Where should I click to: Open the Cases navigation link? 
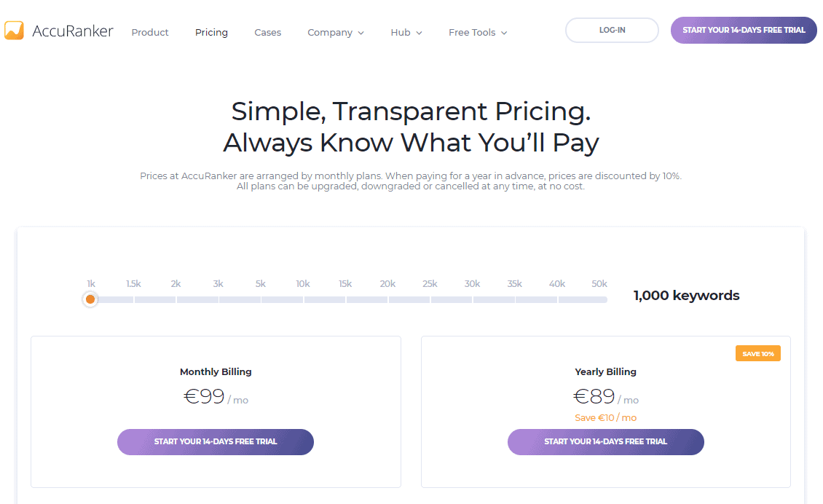click(268, 33)
